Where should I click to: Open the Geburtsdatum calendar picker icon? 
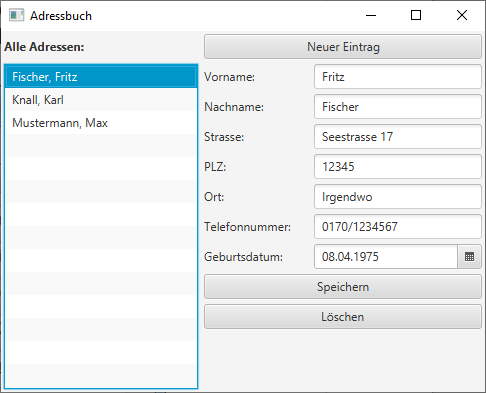469,257
